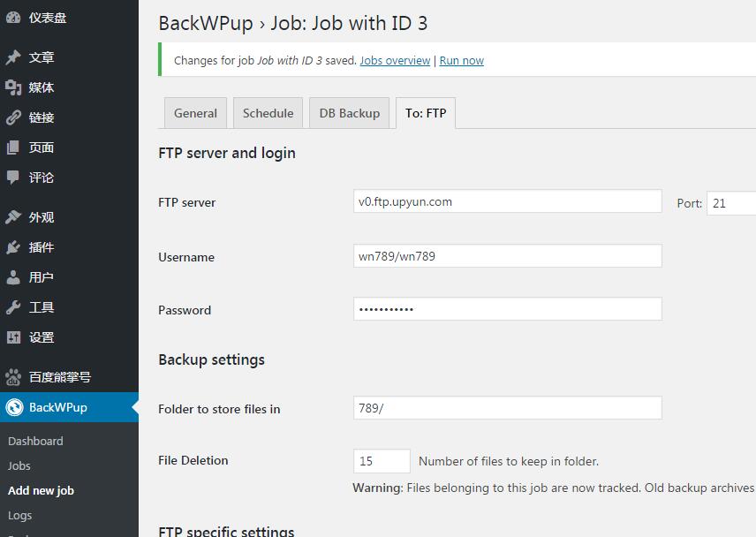The image size is (756, 537).
Task: Click the comment bubble icon
Action: coord(13,178)
